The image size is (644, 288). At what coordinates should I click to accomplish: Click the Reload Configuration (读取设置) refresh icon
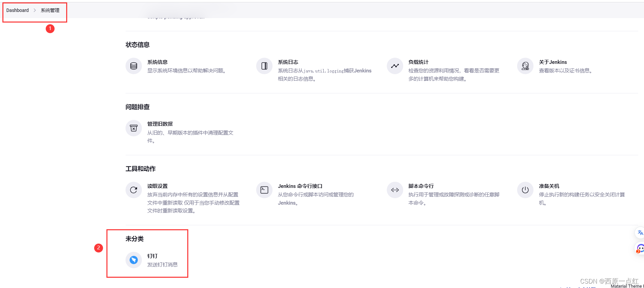[134, 190]
